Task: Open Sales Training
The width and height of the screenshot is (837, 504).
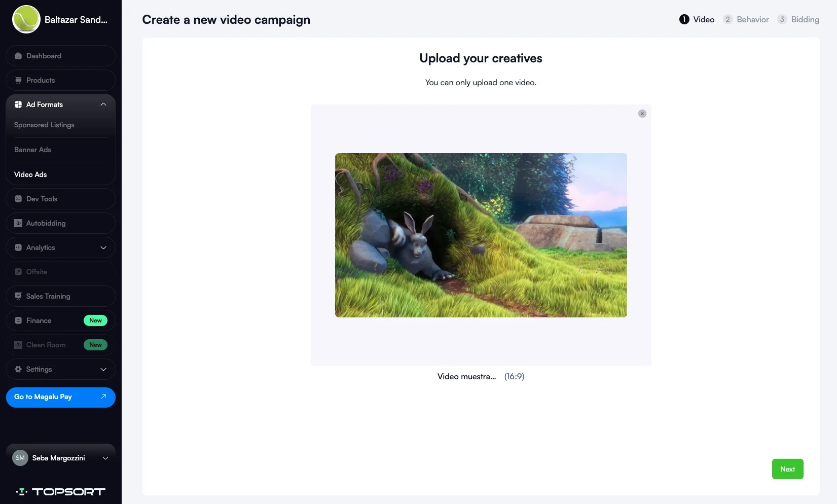Action: [x=61, y=296]
